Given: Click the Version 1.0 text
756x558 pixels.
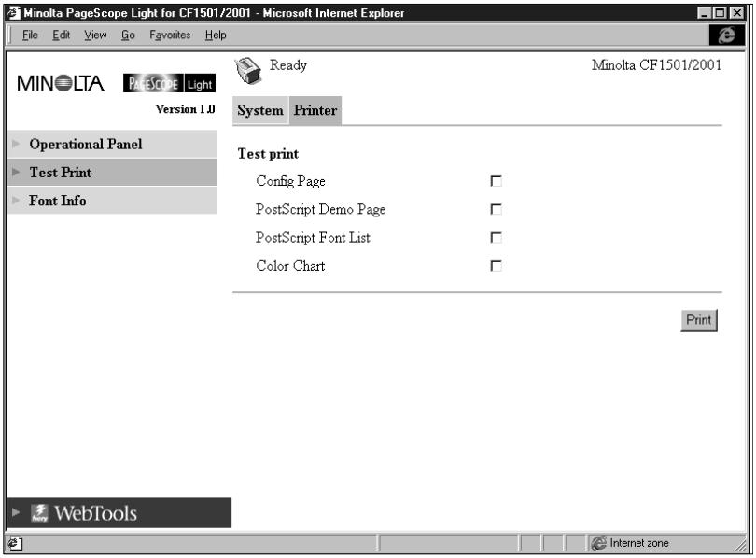Looking at the screenshot, I should pyautogui.click(x=185, y=109).
